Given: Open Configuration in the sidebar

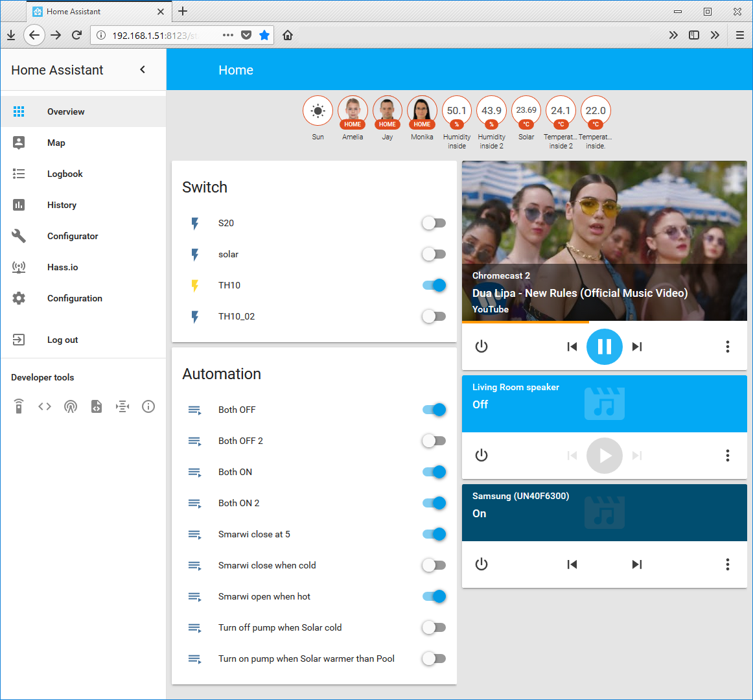Looking at the screenshot, I should point(84,298).
